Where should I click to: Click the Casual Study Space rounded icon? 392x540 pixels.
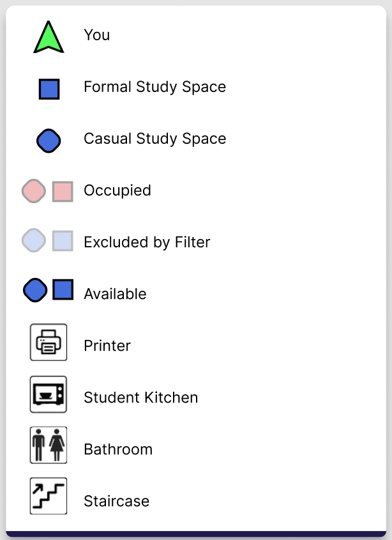pos(49,141)
